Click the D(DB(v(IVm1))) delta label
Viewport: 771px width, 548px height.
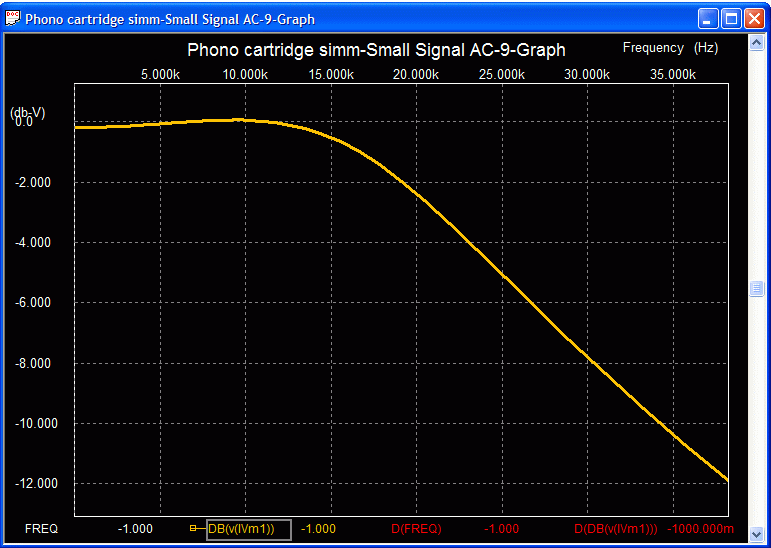click(615, 529)
